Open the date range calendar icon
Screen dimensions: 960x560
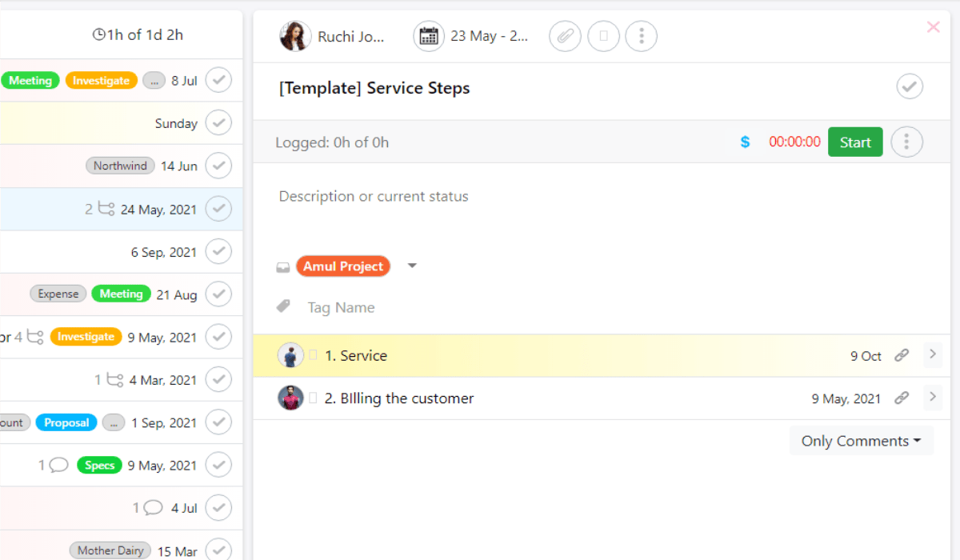pos(429,36)
